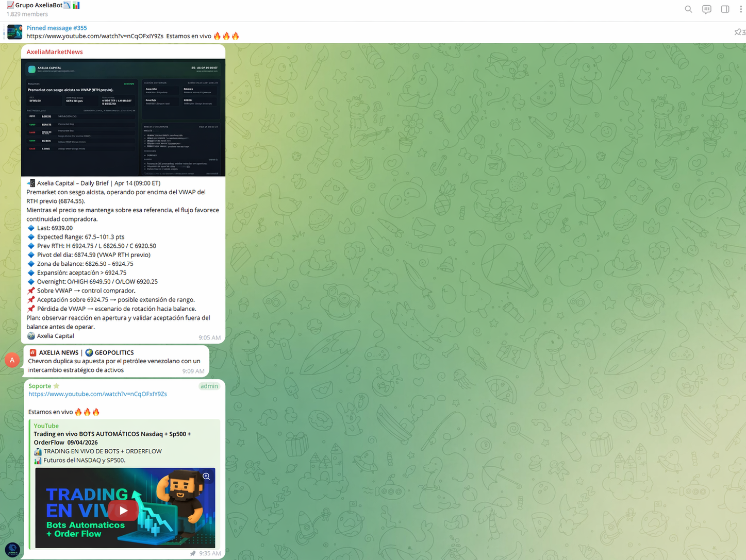This screenshot has height=560, width=746.
Task: Enlarge the video preview with magnifier icon
Action: [206, 477]
